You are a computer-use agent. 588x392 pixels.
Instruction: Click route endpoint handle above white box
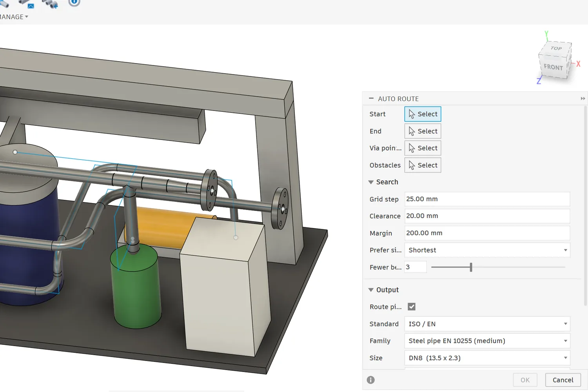236,238
